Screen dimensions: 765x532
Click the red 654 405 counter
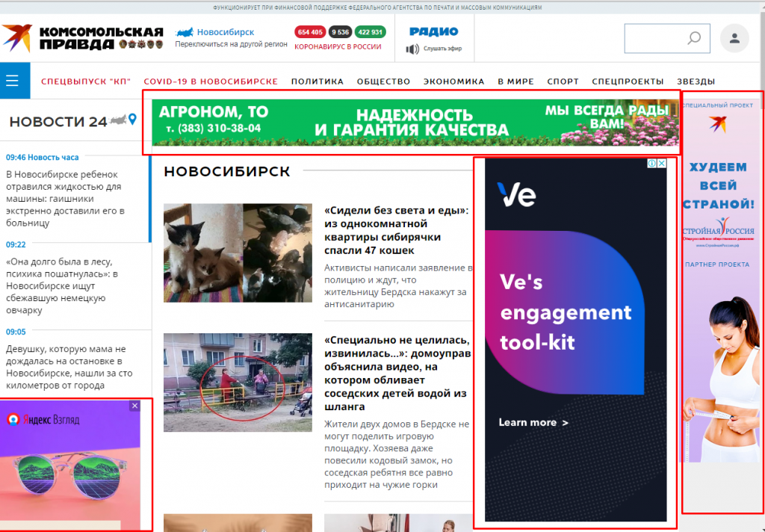click(x=310, y=32)
